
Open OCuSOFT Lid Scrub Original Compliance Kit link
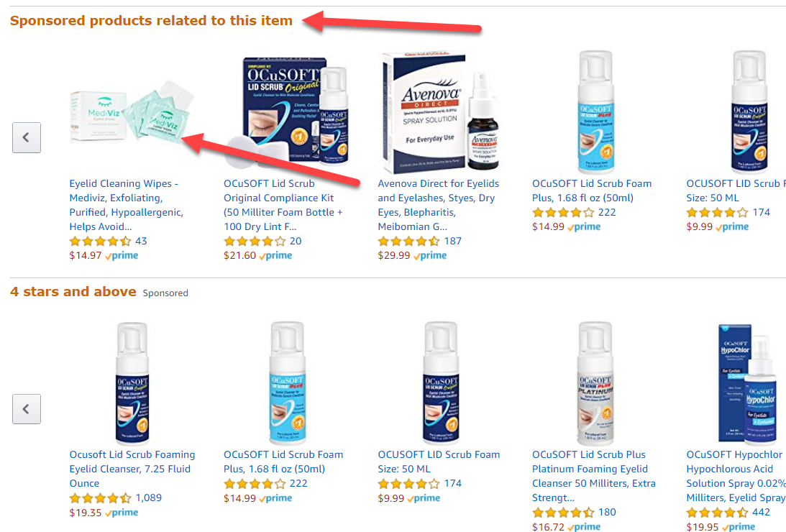click(x=283, y=205)
